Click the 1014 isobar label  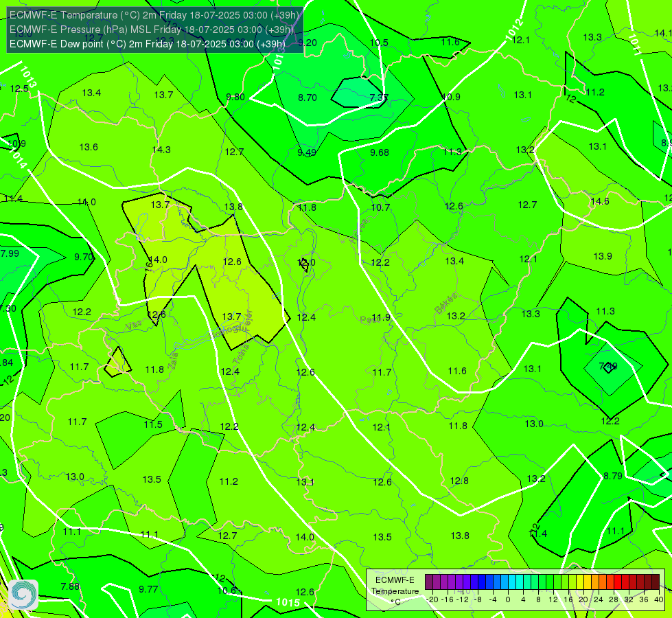(x=18, y=157)
